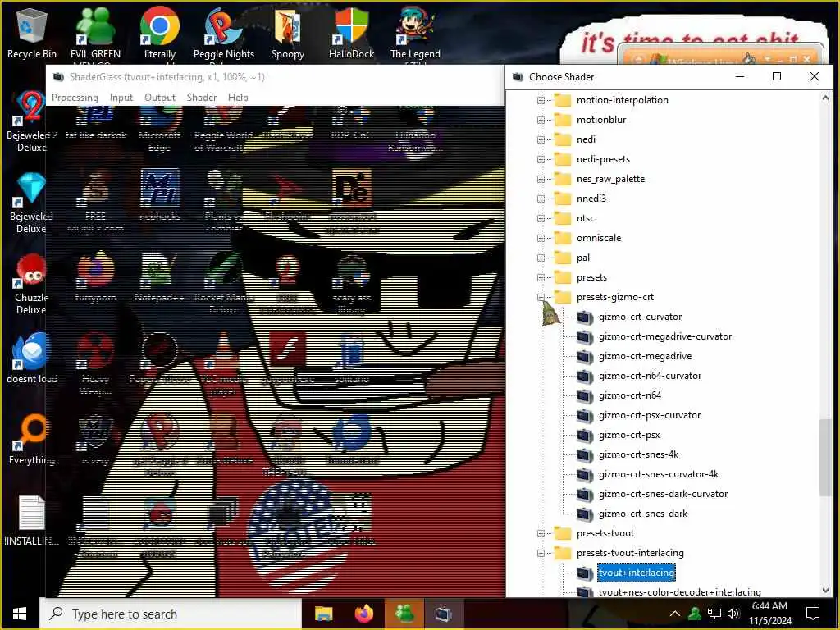
Task: Select the !INSTALLIN text file icon
Action: pyautogui.click(x=32, y=521)
